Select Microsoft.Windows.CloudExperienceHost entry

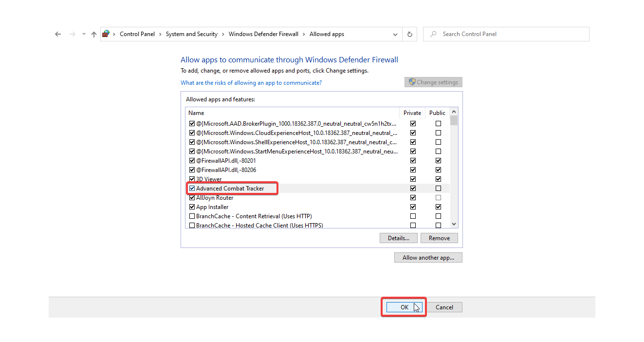[296, 133]
